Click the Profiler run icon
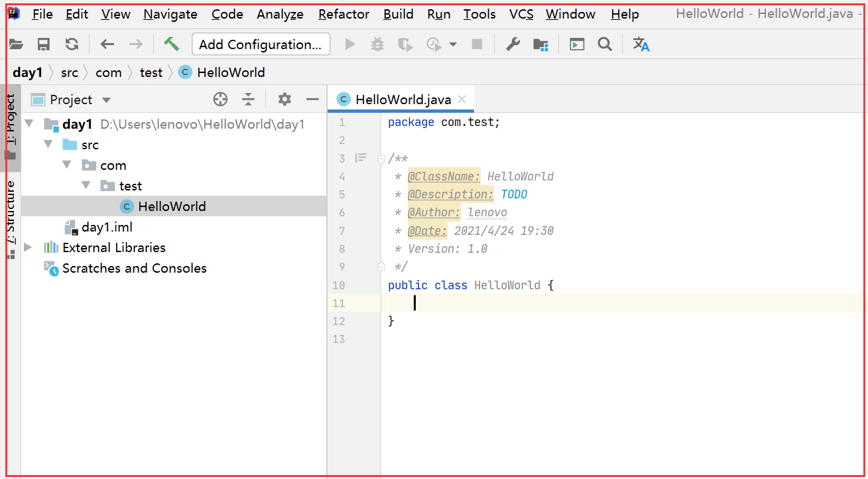This screenshot has width=868, height=479. (434, 44)
